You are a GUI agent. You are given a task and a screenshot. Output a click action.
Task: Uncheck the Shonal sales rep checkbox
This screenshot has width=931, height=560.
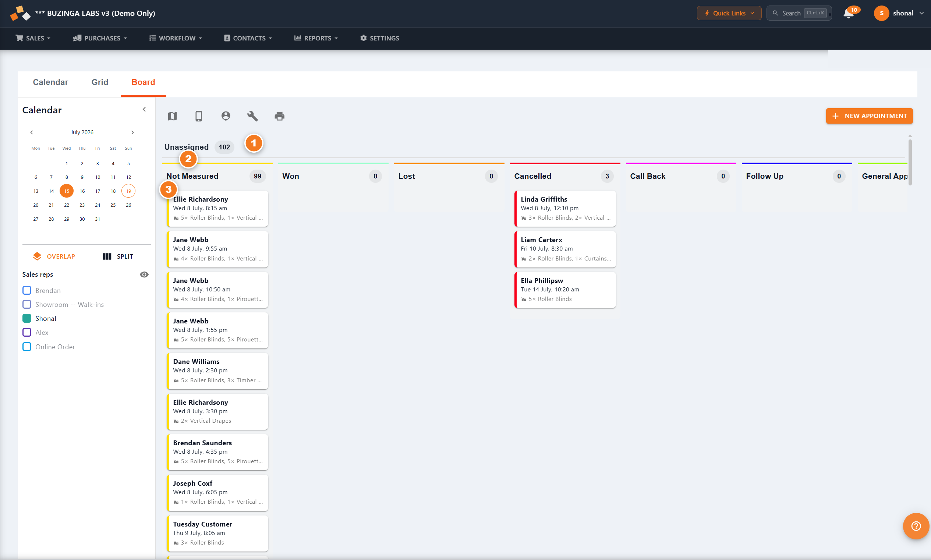27,319
